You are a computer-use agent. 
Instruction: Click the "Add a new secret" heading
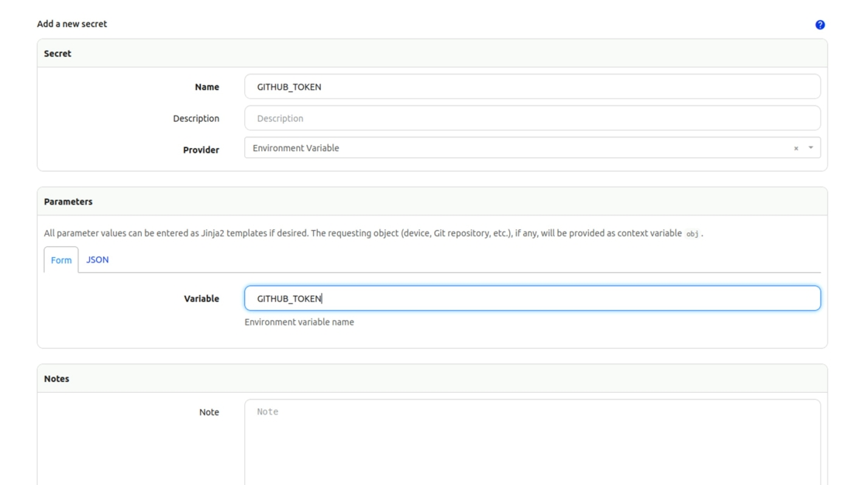[72, 24]
